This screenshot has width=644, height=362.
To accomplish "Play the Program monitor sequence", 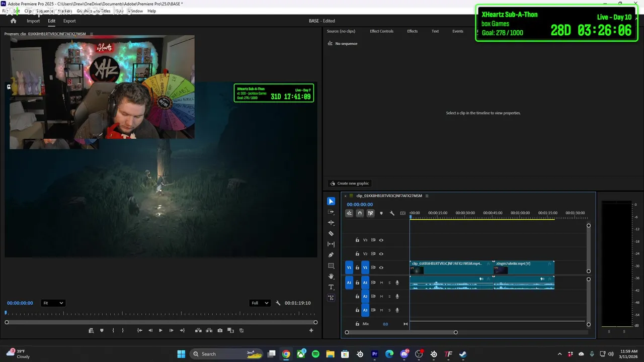I will click(x=160, y=330).
